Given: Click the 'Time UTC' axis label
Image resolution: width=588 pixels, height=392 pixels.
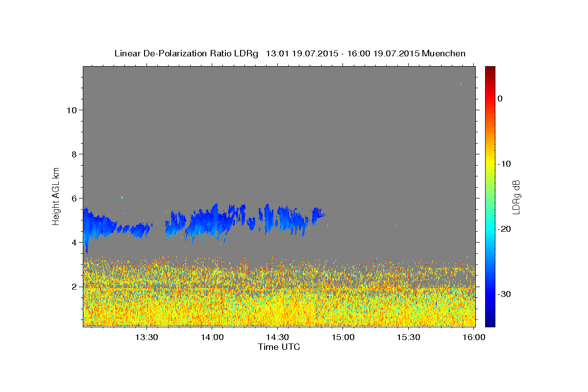Looking at the screenshot, I should point(279,347).
